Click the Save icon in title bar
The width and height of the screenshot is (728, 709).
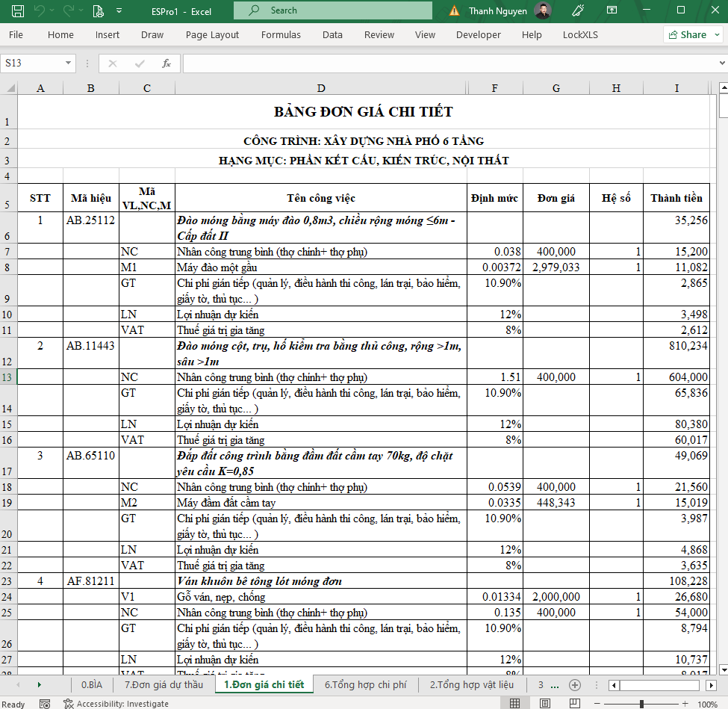point(18,11)
